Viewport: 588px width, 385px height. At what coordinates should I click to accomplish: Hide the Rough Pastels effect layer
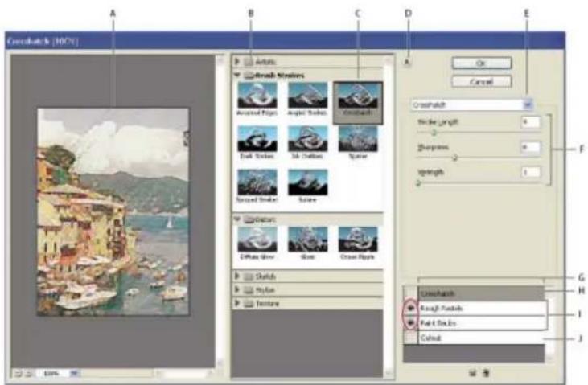click(411, 308)
